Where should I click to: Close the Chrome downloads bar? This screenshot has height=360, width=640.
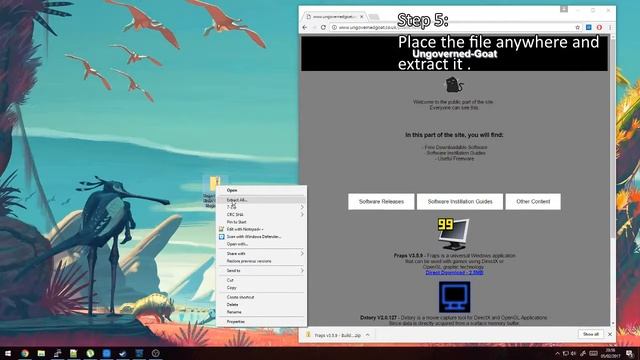coord(610,334)
